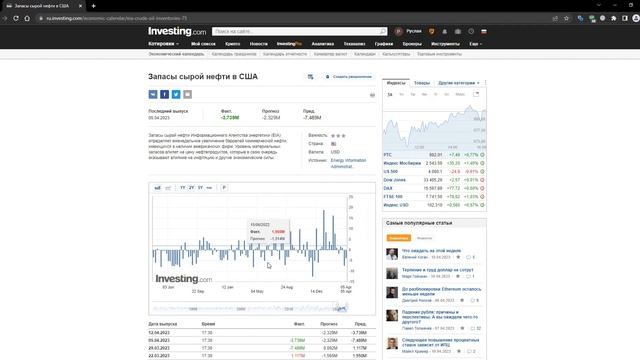Open notifications bell icon in header

click(x=444, y=31)
